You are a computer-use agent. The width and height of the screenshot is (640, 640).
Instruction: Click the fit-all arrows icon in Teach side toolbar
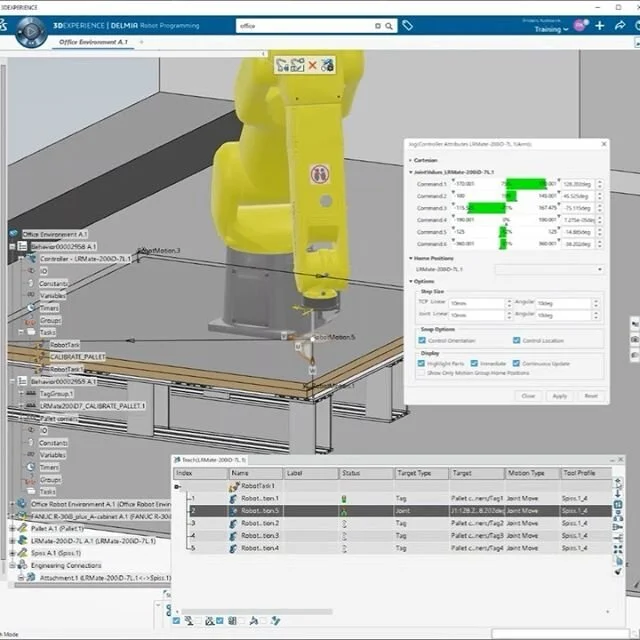click(618, 549)
